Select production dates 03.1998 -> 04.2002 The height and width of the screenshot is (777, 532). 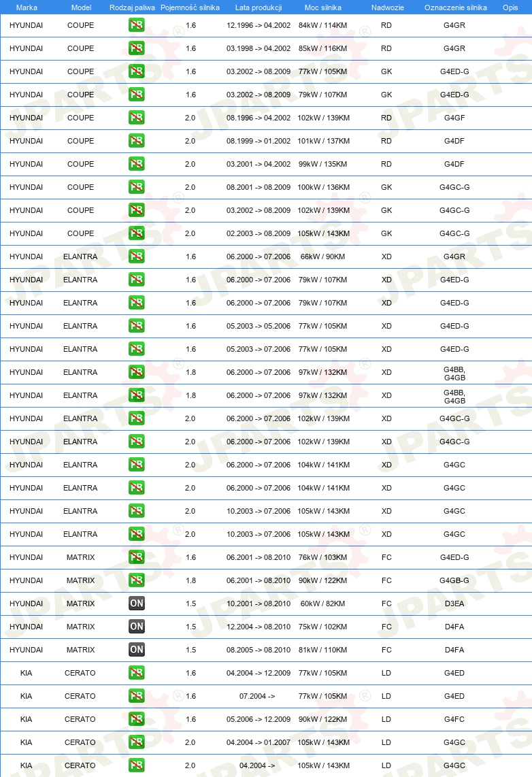coord(259,48)
